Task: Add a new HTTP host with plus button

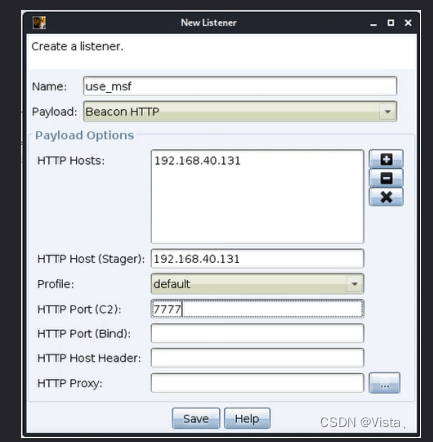Action: coord(386,159)
